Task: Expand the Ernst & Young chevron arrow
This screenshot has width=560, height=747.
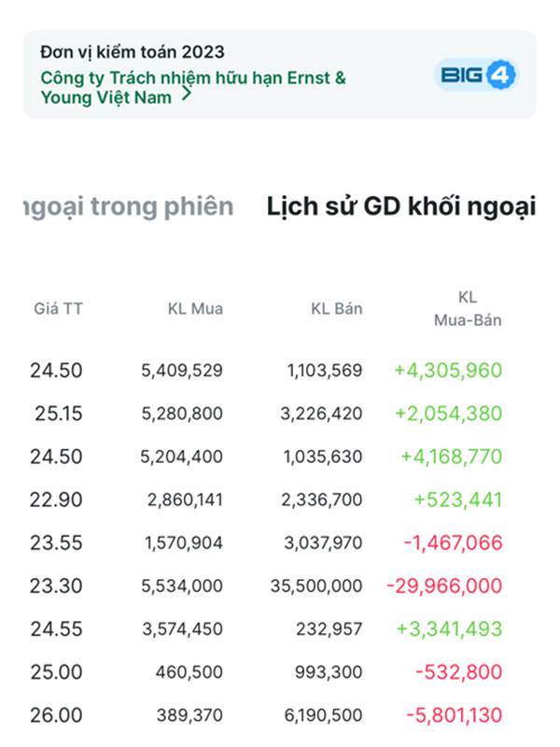Action: [x=187, y=94]
